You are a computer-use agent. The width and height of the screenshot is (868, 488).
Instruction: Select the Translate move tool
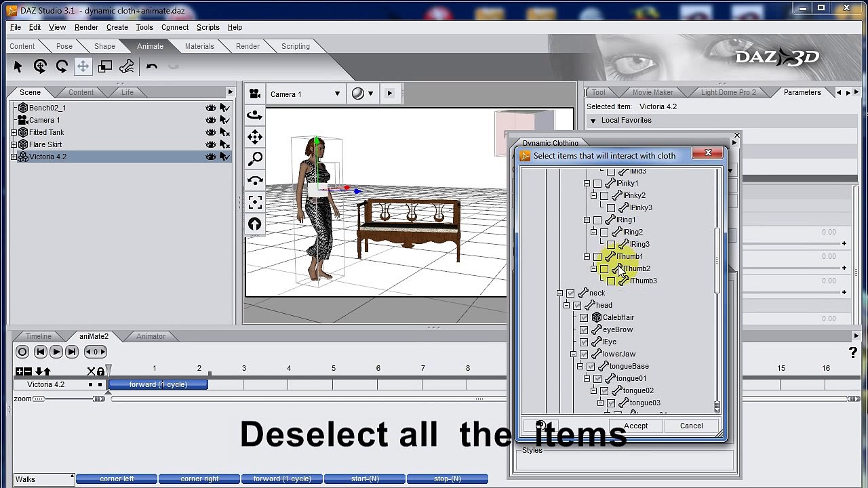[x=83, y=66]
